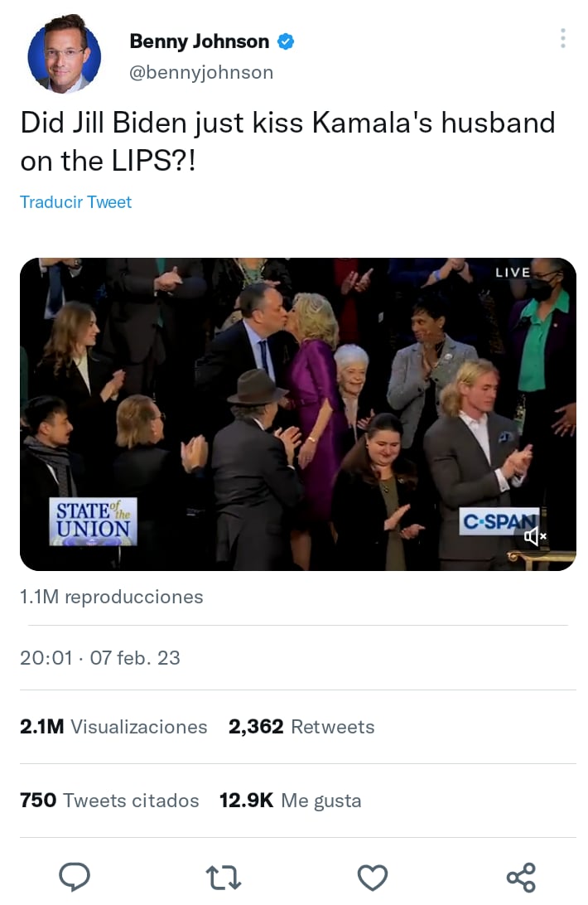Click the State of the Union graphic
Screen dimensions: 588x905
click(94, 521)
